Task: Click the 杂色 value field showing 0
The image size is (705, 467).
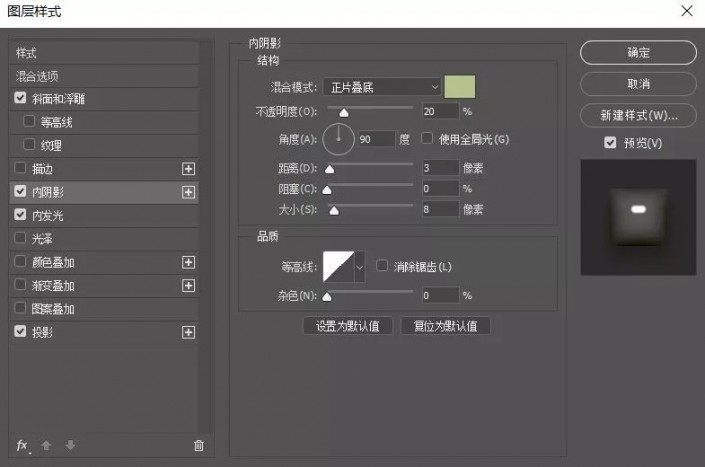Action: point(441,295)
